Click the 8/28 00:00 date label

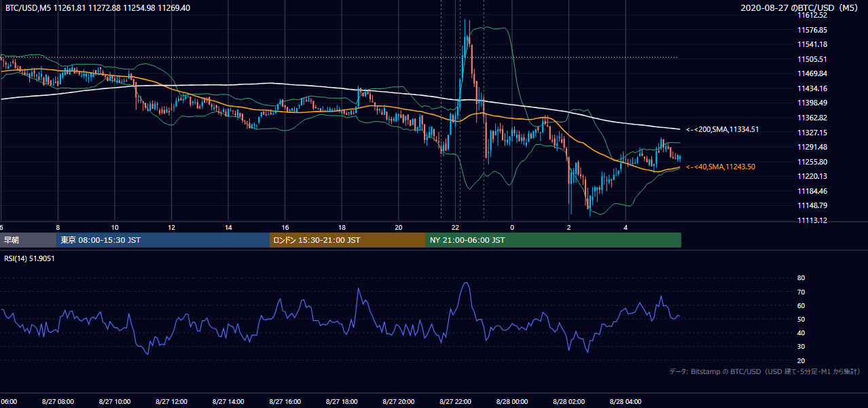point(512,402)
